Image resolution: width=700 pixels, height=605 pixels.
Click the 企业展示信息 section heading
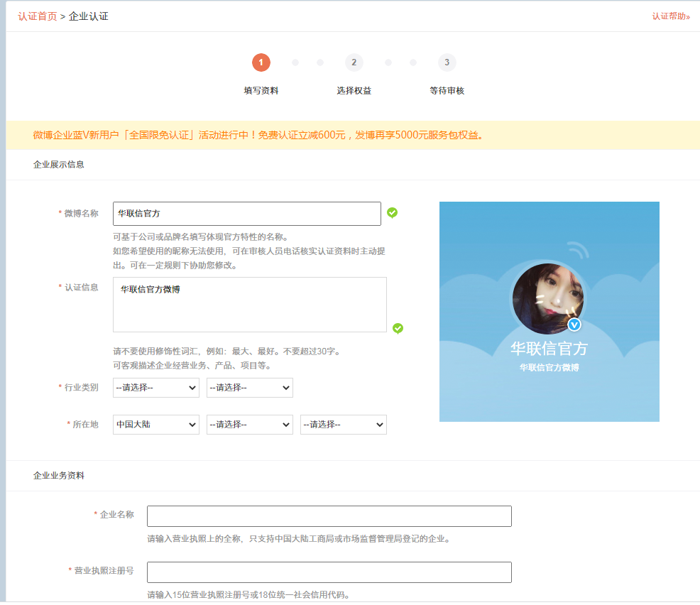(x=58, y=165)
